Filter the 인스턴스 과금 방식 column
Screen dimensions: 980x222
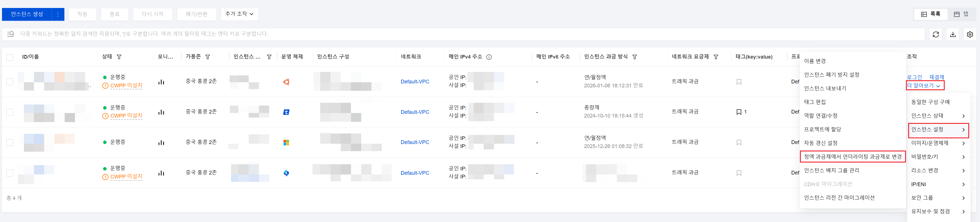coord(634,57)
